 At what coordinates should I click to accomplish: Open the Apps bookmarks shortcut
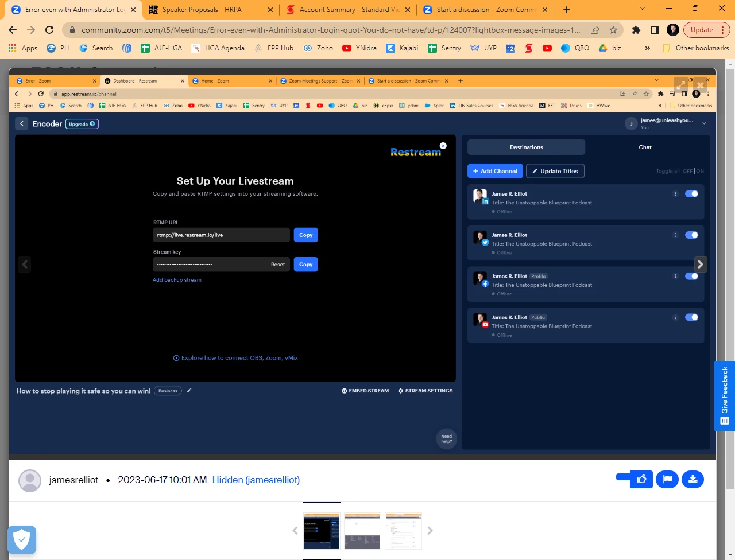(22, 48)
